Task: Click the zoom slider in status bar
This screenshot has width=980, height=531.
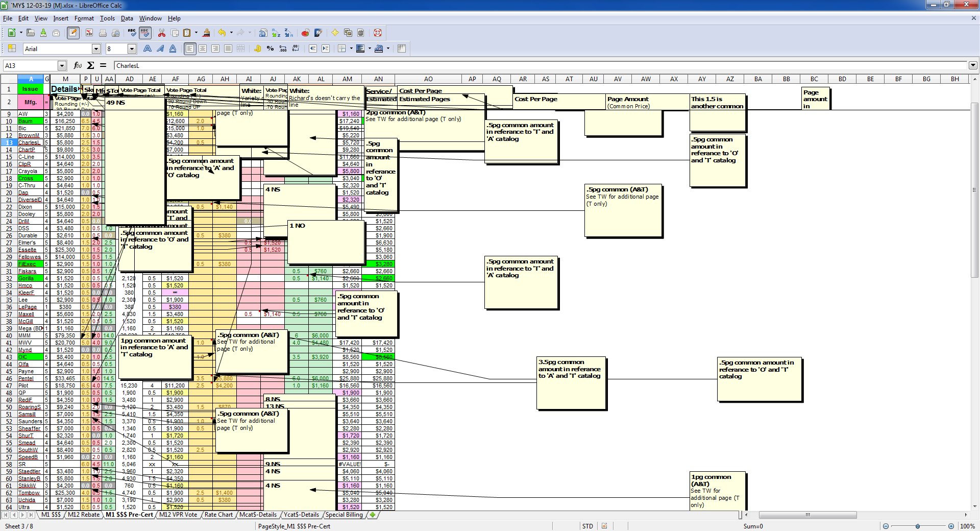Action: (x=918, y=526)
